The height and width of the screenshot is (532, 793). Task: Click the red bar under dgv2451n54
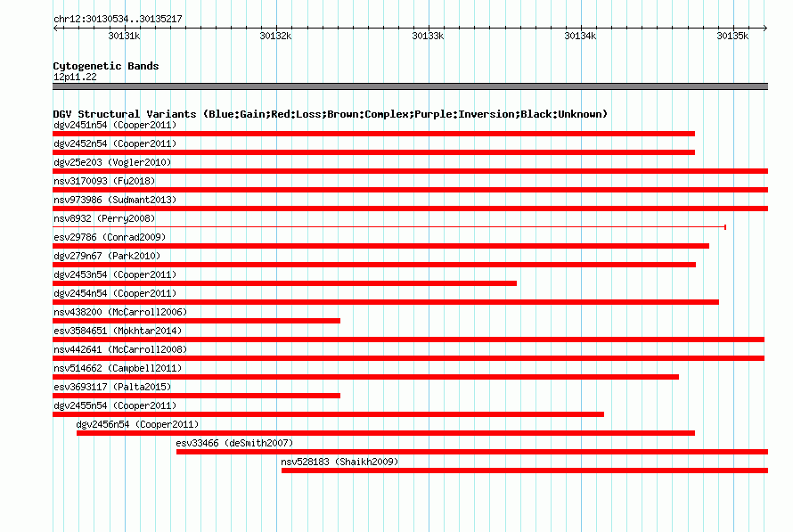[x=373, y=134]
